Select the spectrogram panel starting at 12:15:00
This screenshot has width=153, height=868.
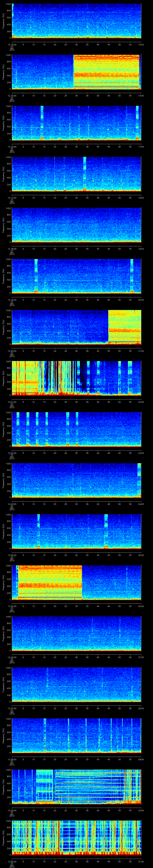point(77,72)
